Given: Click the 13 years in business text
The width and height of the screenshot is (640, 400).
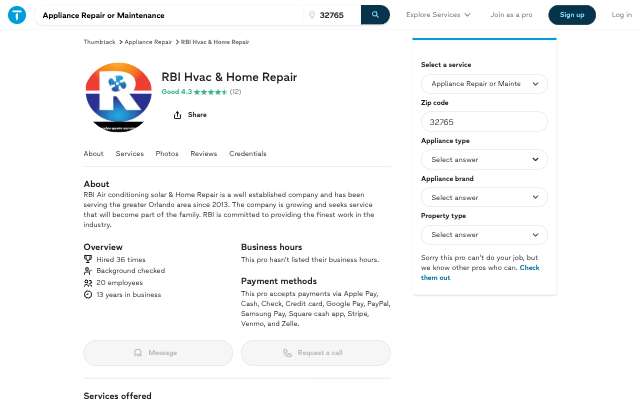Looking at the screenshot, I should click(129, 294).
